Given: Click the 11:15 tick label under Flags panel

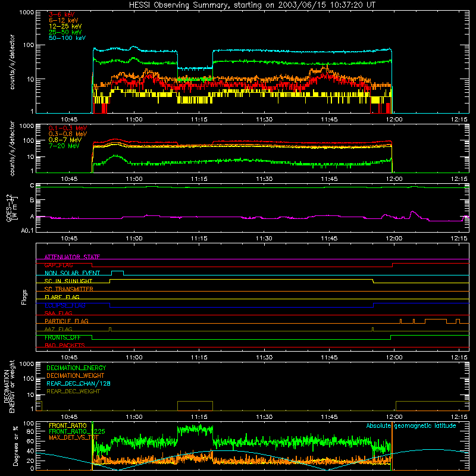Looking at the screenshot, I should 199,358.
